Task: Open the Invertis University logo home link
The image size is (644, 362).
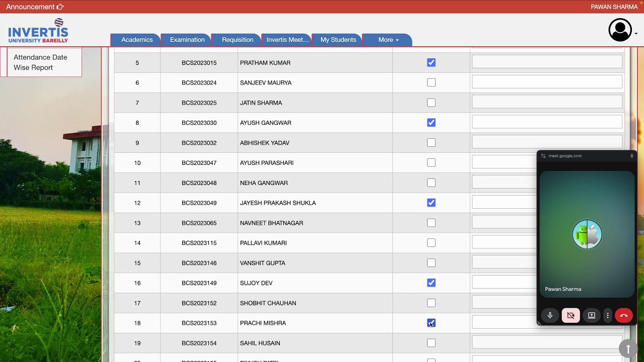Action: 38,31
